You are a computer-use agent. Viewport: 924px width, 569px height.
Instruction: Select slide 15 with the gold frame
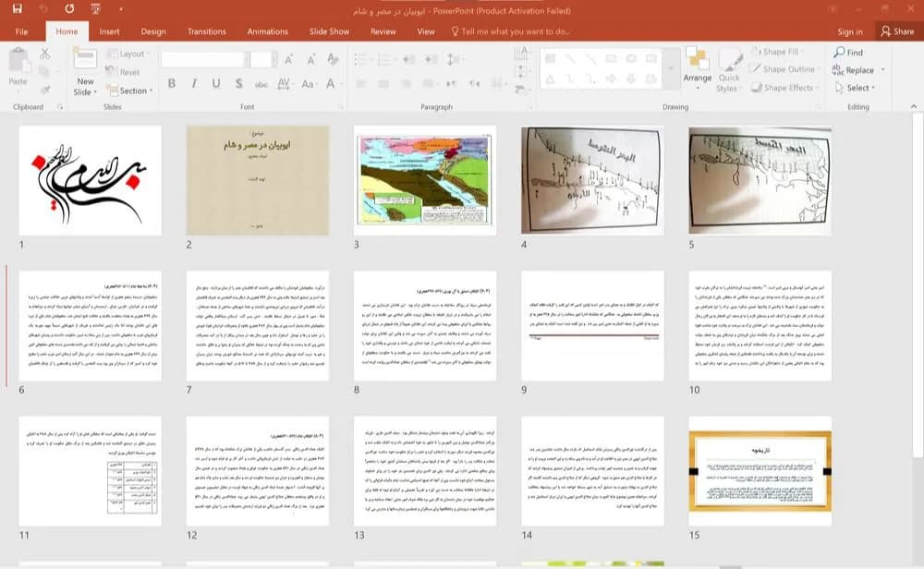[760, 471]
